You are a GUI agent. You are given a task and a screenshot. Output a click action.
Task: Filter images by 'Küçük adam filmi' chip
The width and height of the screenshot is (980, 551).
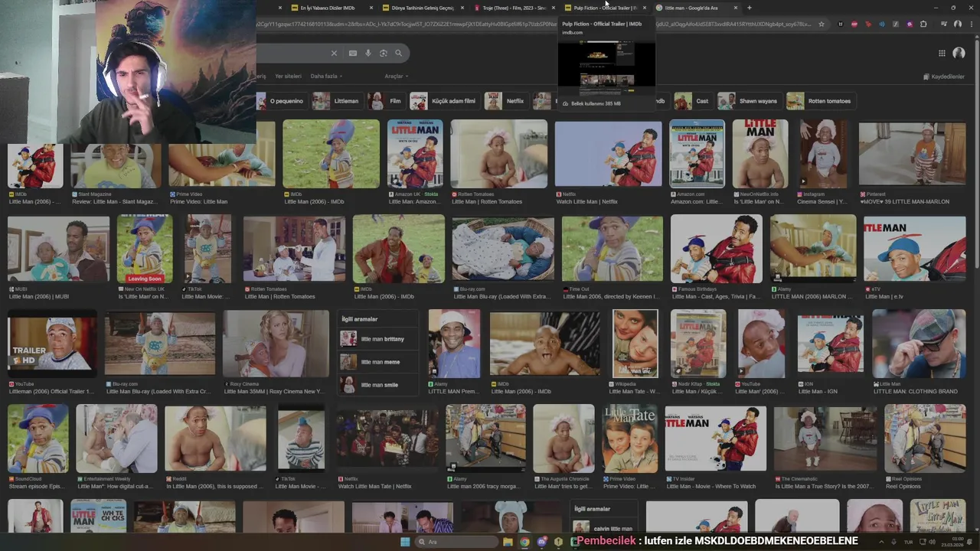point(445,101)
